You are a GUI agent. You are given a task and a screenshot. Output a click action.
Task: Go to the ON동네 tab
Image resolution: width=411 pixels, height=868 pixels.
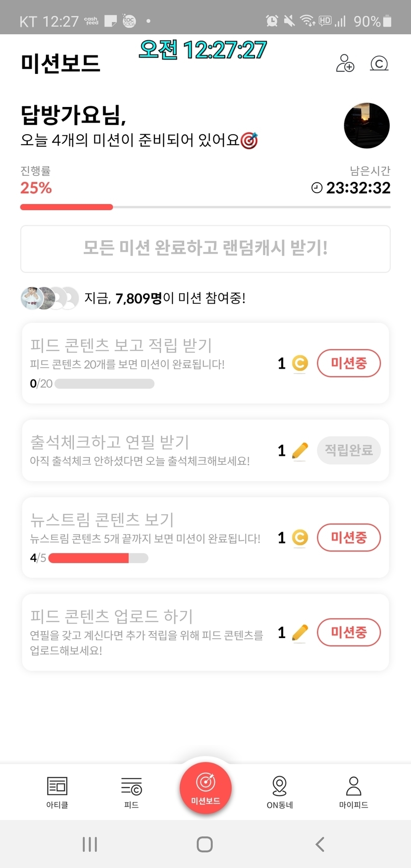pos(280,792)
